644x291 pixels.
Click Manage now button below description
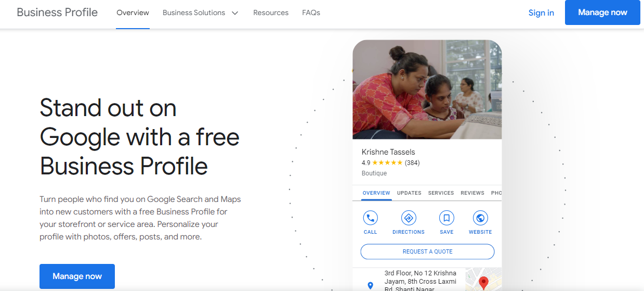[x=77, y=276]
